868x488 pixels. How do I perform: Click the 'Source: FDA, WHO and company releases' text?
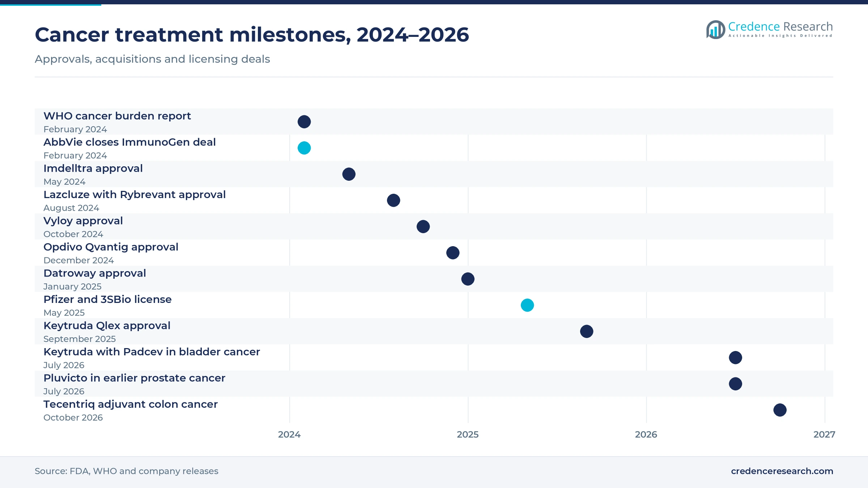coord(127,471)
